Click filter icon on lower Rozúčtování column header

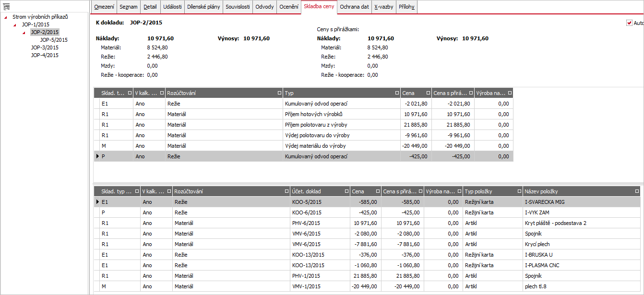(x=286, y=191)
